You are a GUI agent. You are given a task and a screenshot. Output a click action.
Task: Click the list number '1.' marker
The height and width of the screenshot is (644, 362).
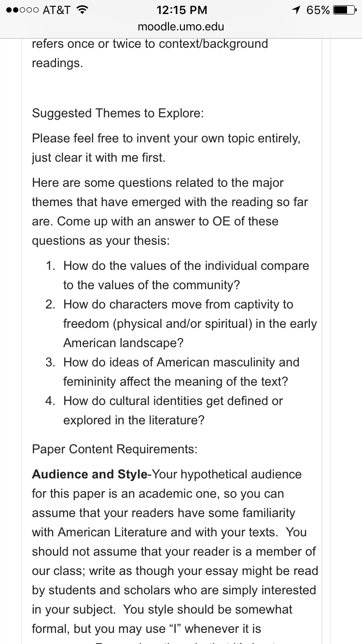click(51, 266)
